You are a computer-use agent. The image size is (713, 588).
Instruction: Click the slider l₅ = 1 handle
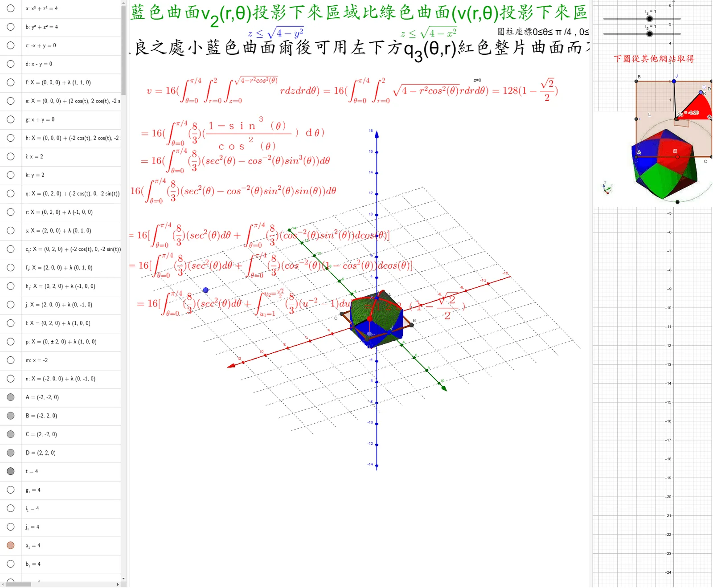tap(650, 34)
